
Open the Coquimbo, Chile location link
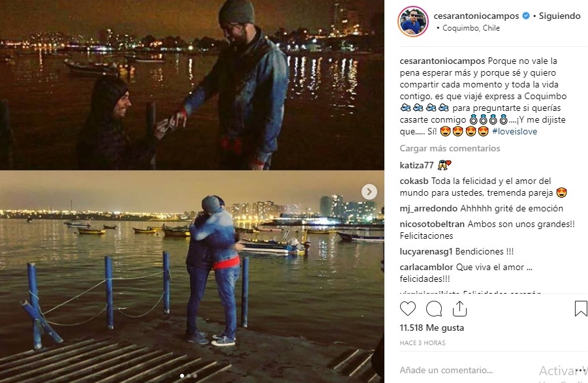[471, 28]
